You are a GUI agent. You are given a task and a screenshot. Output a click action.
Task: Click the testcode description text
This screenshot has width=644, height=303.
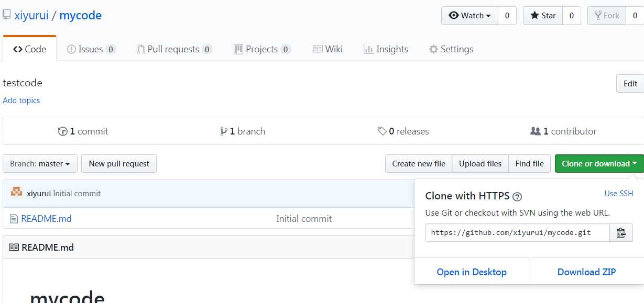pyautogui.click(x=23, y=83)
